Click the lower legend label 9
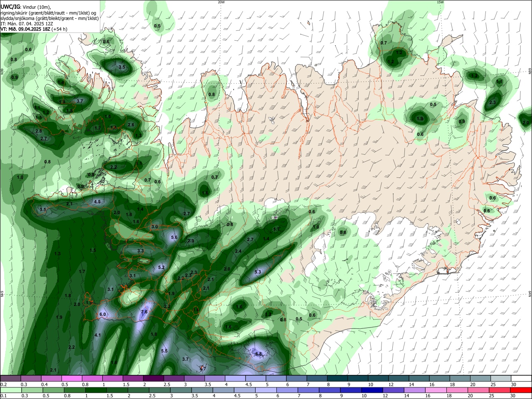 [342, 396]
